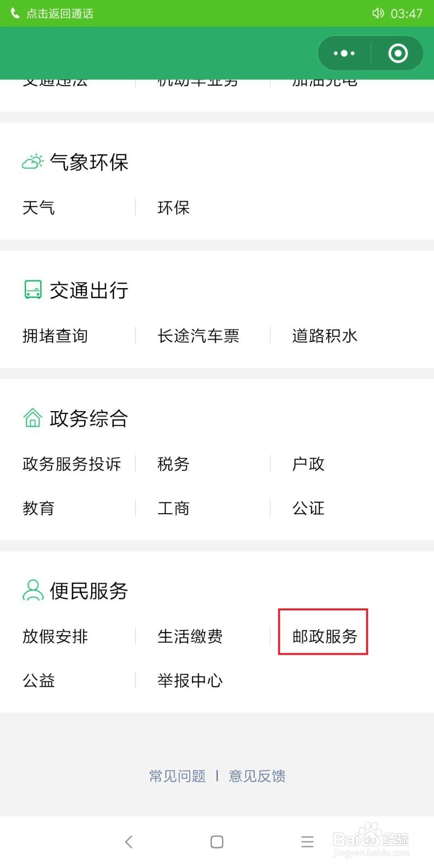
Task: Tap 点击返回通话 status bar banner
Action: 60,13
